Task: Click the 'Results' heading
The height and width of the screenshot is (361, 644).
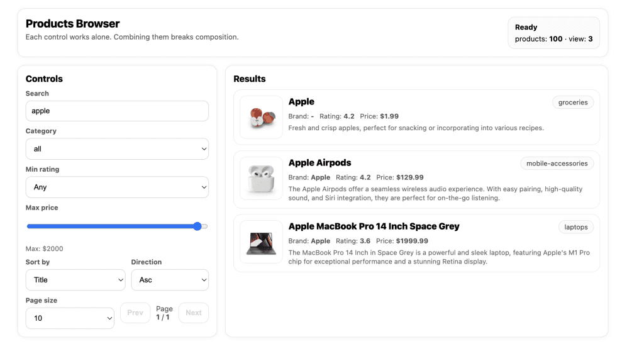Action: tap(250, 79)
